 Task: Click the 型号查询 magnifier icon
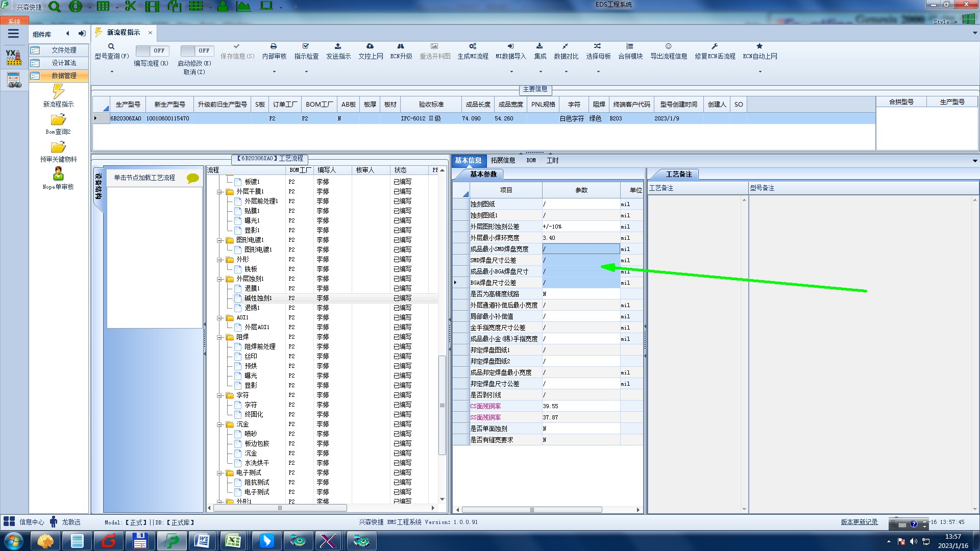[111, 46]
